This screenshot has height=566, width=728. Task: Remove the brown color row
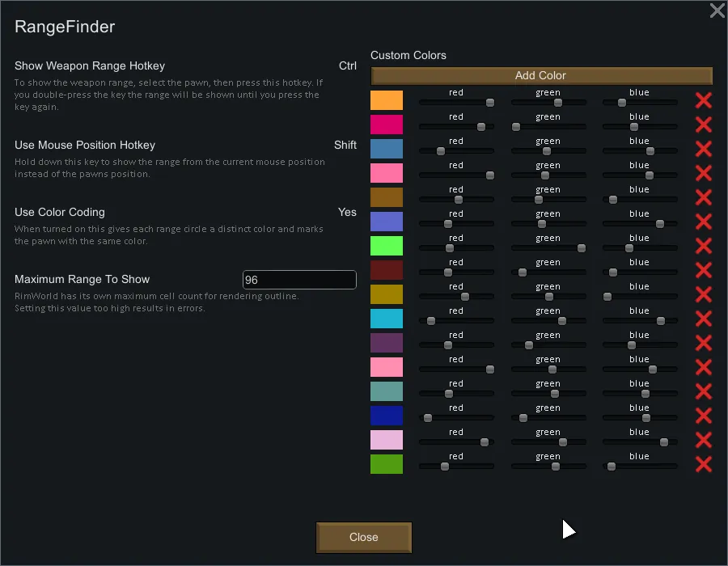[703, 197]
